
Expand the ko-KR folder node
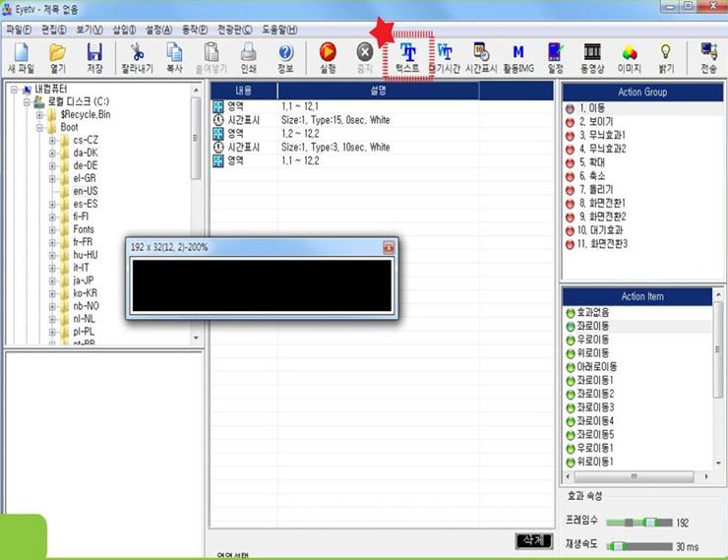tap(52, 293)
